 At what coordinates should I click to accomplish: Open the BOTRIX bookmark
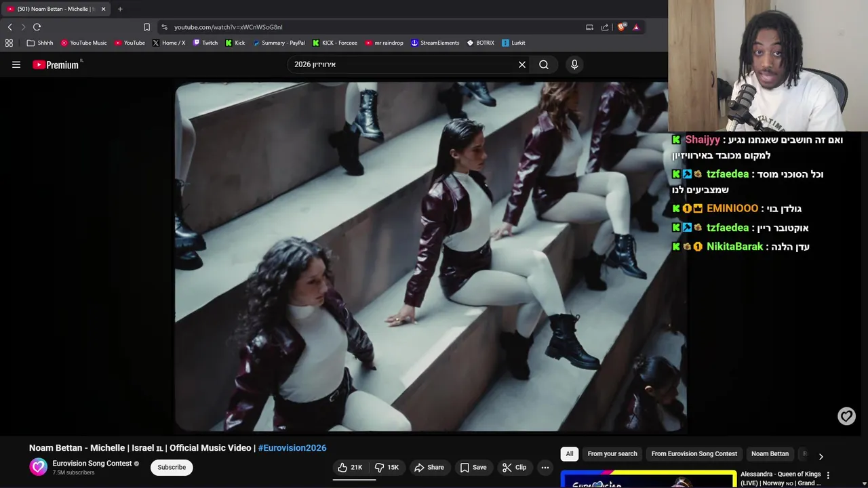pos(481,43)
